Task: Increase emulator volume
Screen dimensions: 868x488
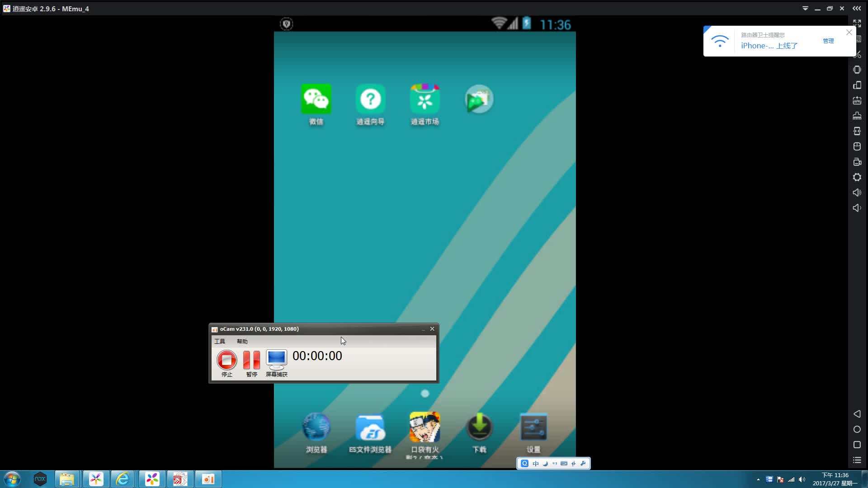Action: [x=857, y=192]
